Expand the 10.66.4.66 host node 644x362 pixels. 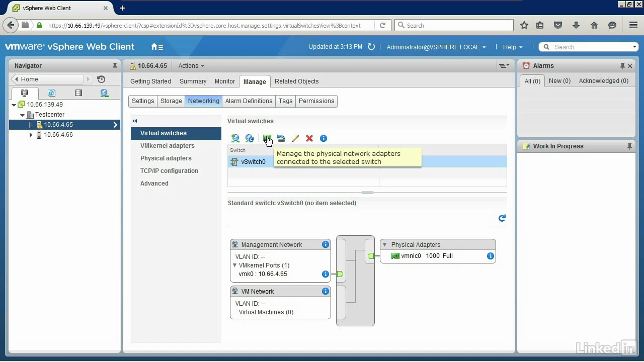(31, 135)
